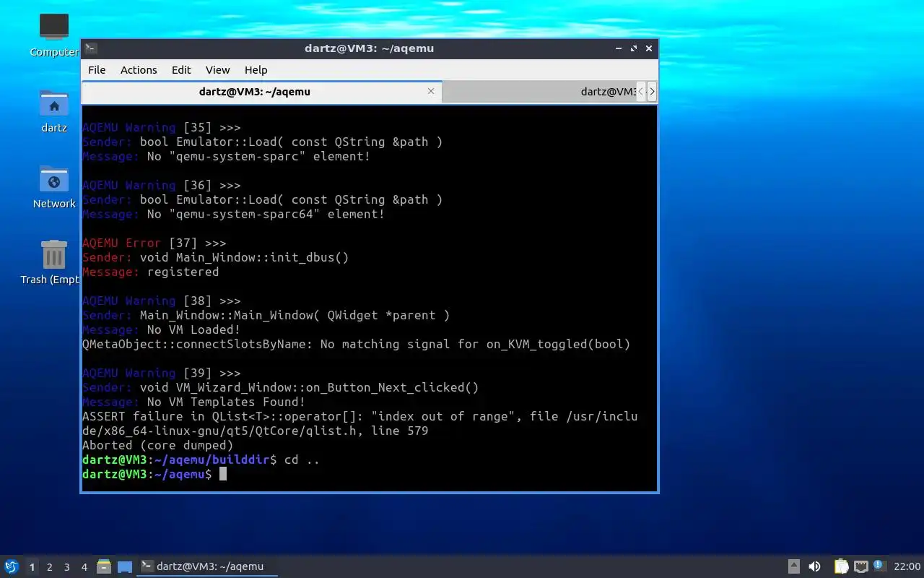The height and width of the screenshot is (578, 924).
Task: Click the 22:00 clock in the taskbar
Action: pyautogui.click(x=907, y=566)
